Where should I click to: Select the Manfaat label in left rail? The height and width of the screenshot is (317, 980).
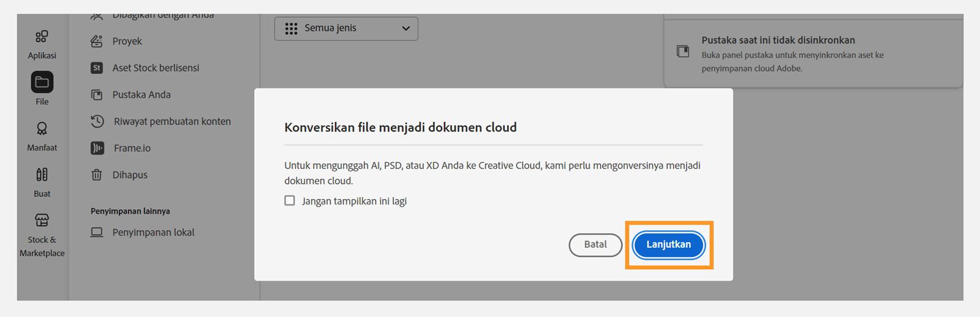(x=42, y=147)
